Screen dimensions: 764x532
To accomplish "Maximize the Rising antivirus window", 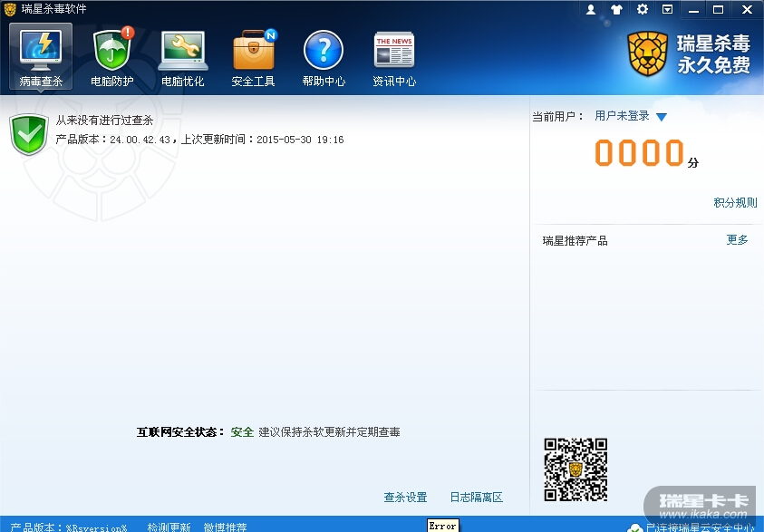I will tap(718, 9).
